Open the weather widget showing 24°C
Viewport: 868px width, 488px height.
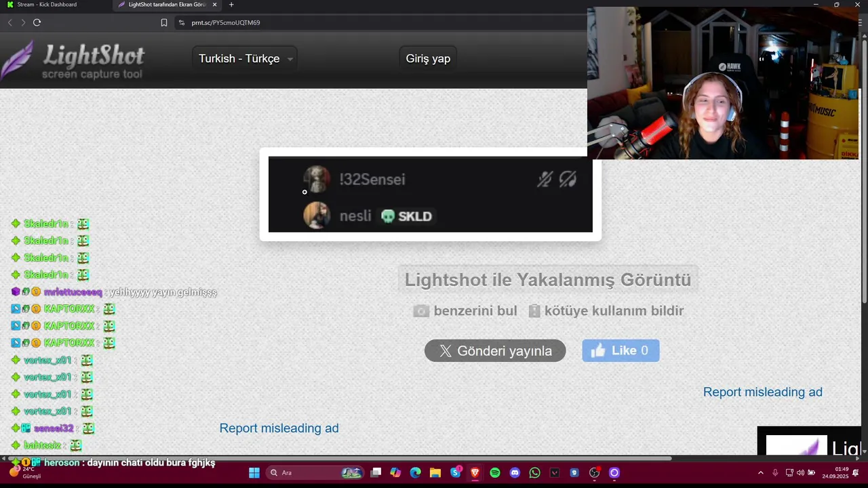tap(27, 472)
